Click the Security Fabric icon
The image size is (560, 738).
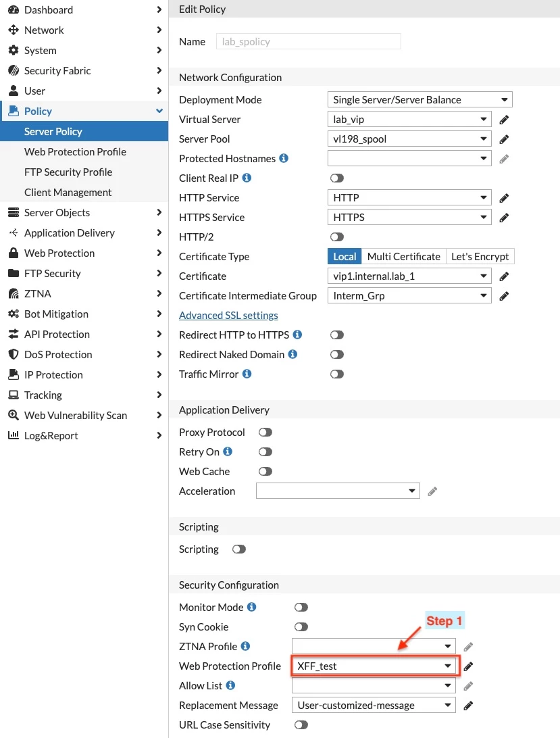(14, 70)
